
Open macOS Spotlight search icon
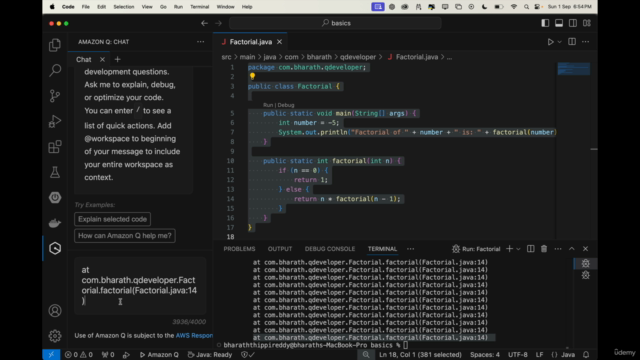coord(526,7)
